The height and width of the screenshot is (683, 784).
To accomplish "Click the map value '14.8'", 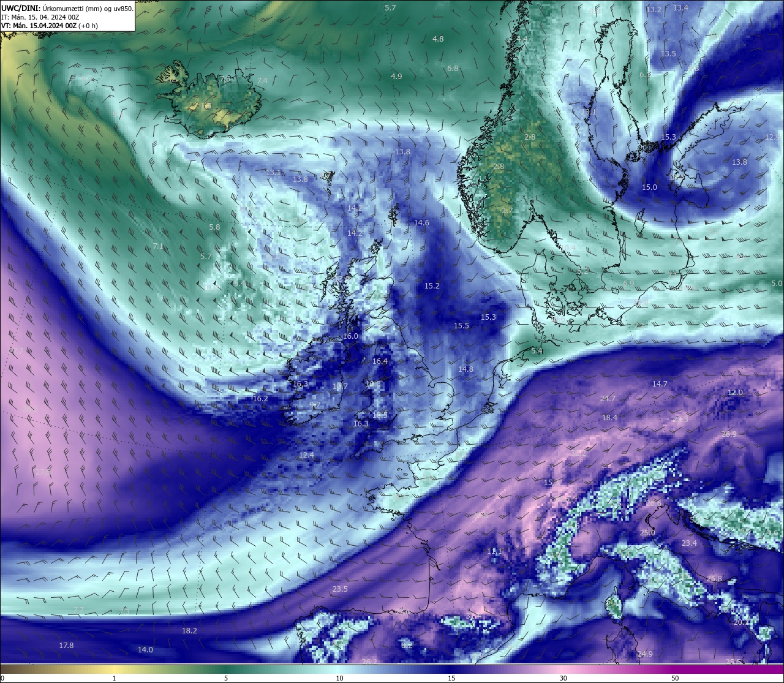I will coord(466,369).
